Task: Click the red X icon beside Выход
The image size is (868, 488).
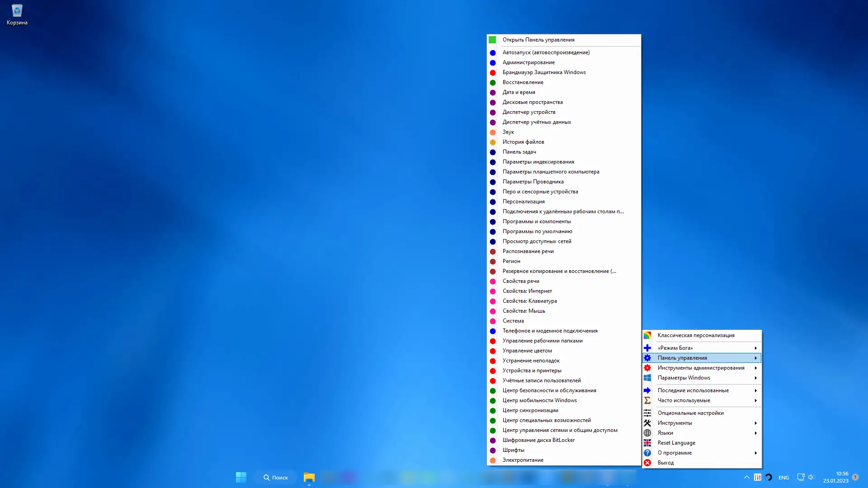Action: pyautogui.click(x=648, y=462)
